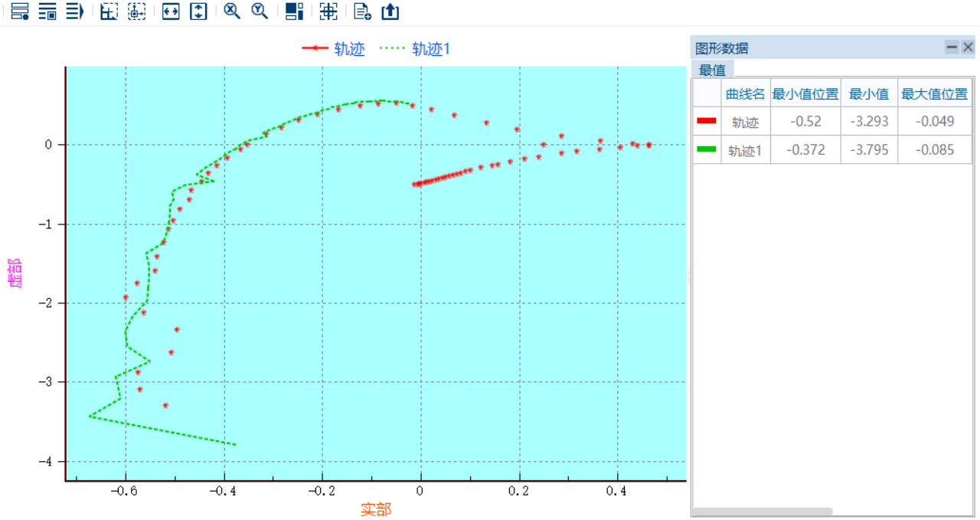980x520 pixels.
Task: Toggle the panel layout icon
Action: 294,11
